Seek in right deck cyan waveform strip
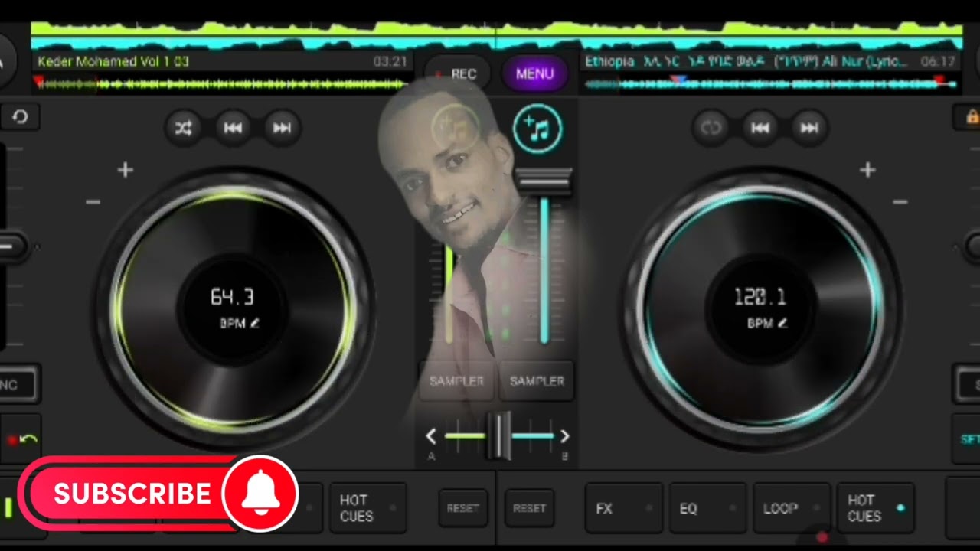The image size is (980, 551). pyautogui.click(x=772, y=83)
